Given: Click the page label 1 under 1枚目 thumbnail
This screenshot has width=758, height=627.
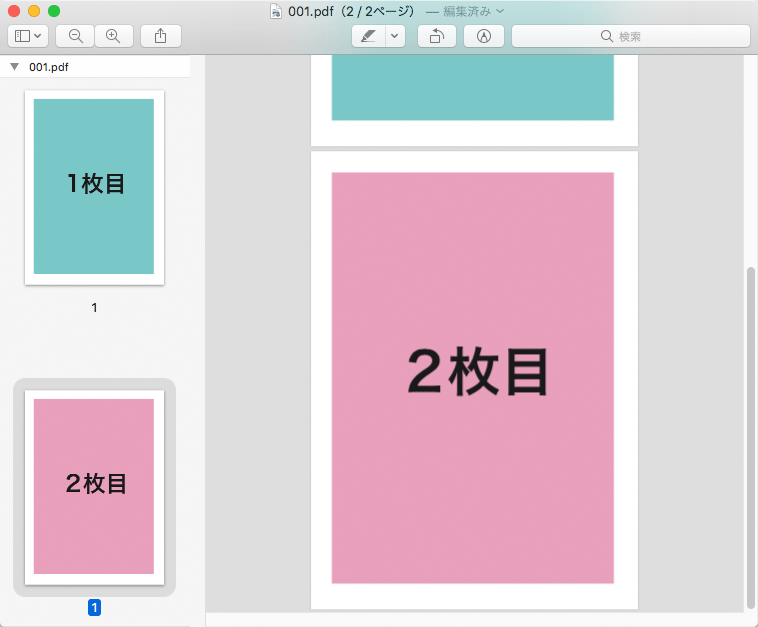Looking at the screenshot, I should (x=94, y=307).
